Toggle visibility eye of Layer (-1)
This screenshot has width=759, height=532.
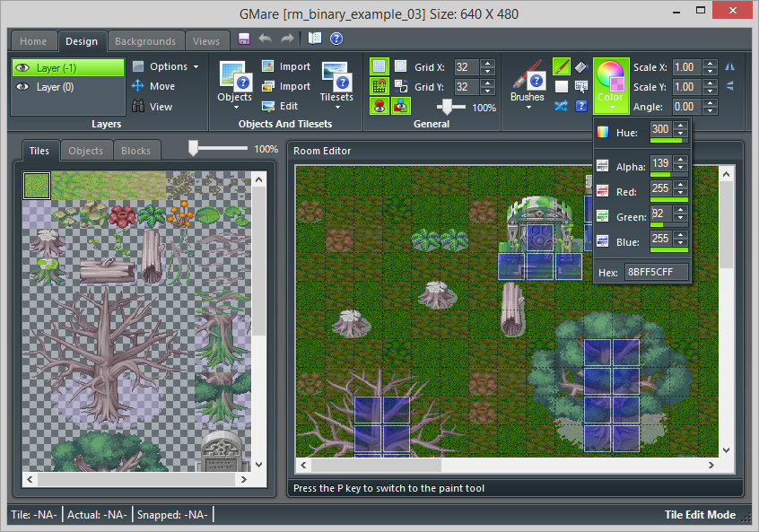22,68
